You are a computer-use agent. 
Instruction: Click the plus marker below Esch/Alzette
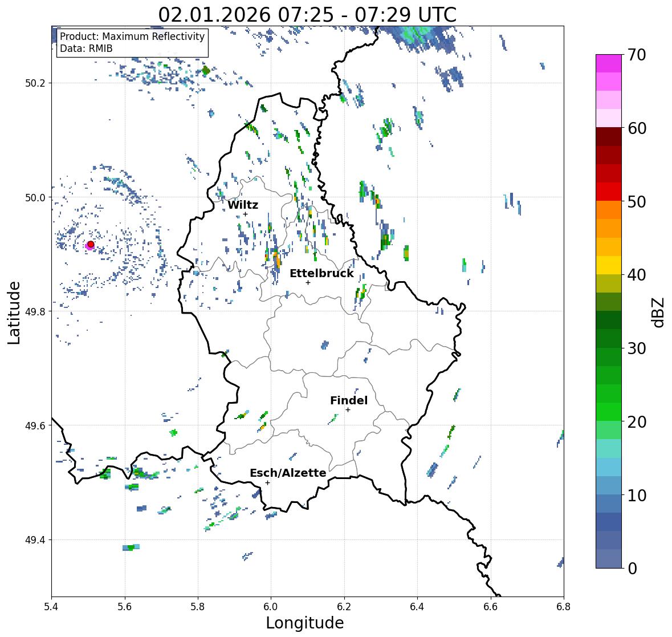pyautogui.click(x=267, y=482)
